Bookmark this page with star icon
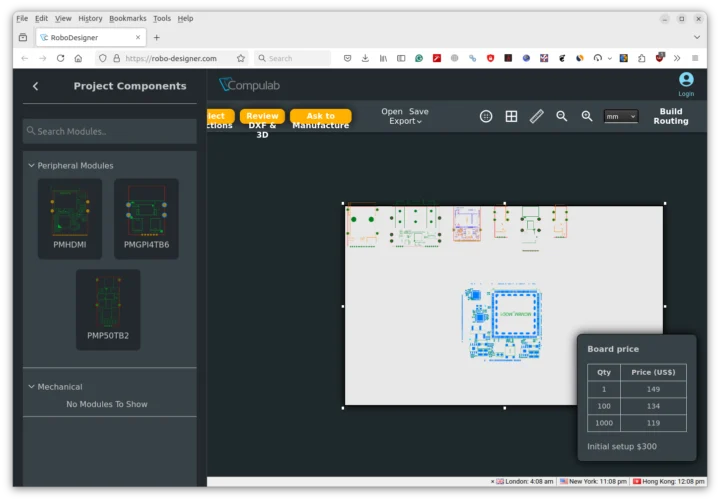 [241, 58]
